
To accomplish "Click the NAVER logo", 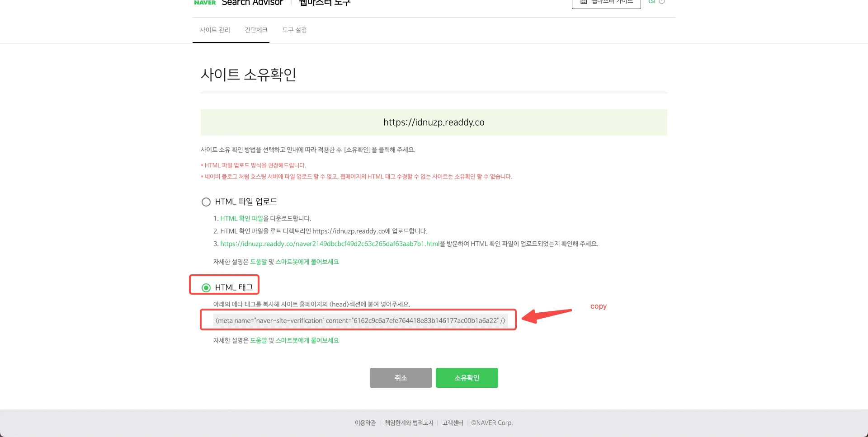I will [x=205, y=2].
